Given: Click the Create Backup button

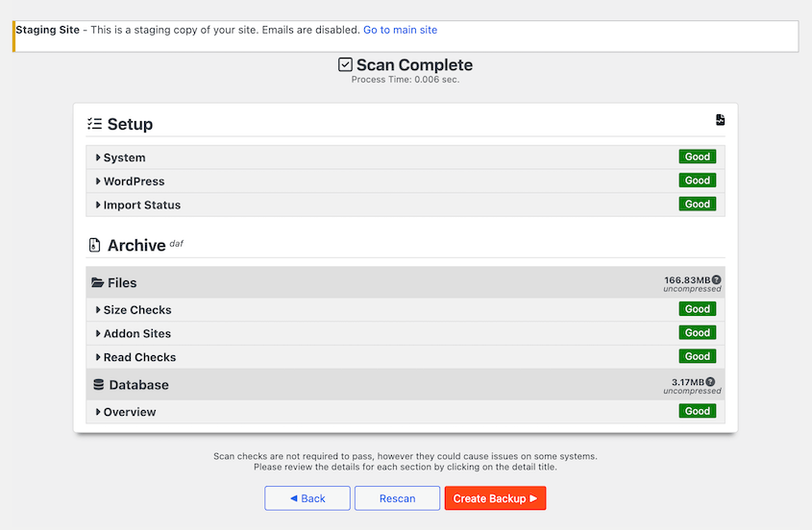Looking at the screenshot, I should tap(495, 498).
